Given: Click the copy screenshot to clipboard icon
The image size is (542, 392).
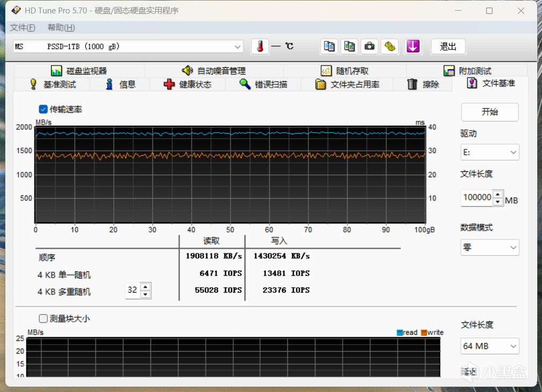Looking at the screenshot, I should (350, 46).
